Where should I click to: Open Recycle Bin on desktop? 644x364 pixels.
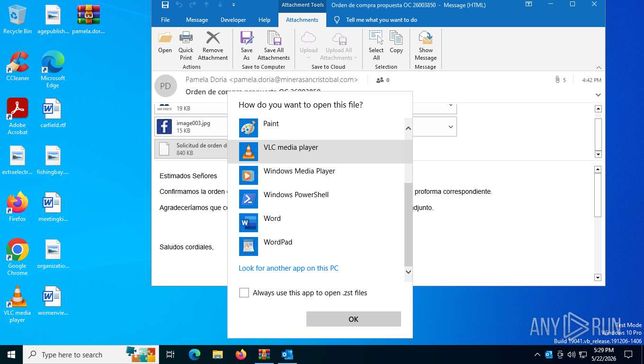pyautogui.click(x=18, y=20)
